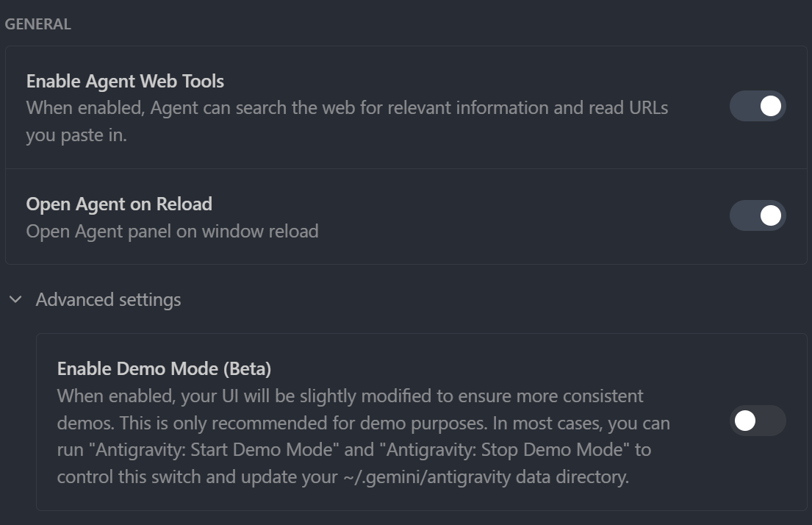This screenshot has height=525, width=812.
Task: Disable the Enable Agent Web Tools toggle
Action: [758, 106]
